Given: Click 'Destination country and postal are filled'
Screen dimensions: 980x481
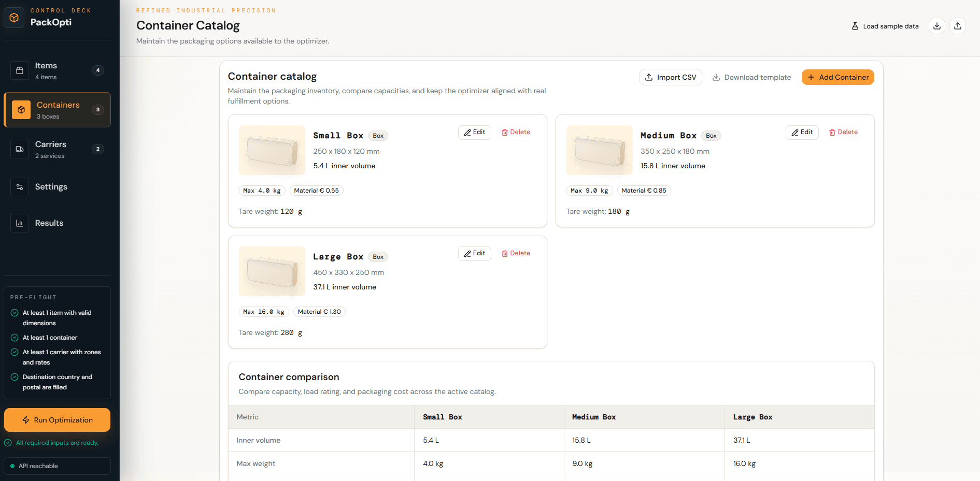Looking at the screenshot, I should pyautogui.click(x=57, y=382).
